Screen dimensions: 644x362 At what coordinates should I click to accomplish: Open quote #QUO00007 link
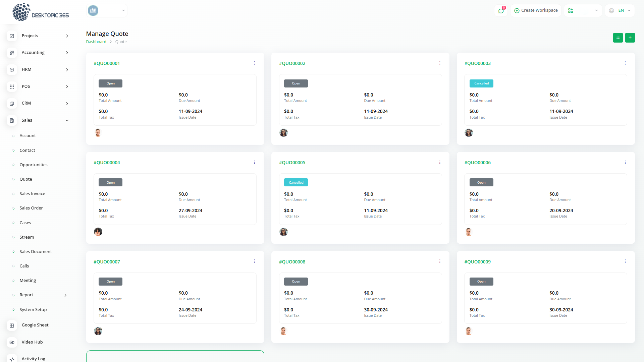coord(107,262)
